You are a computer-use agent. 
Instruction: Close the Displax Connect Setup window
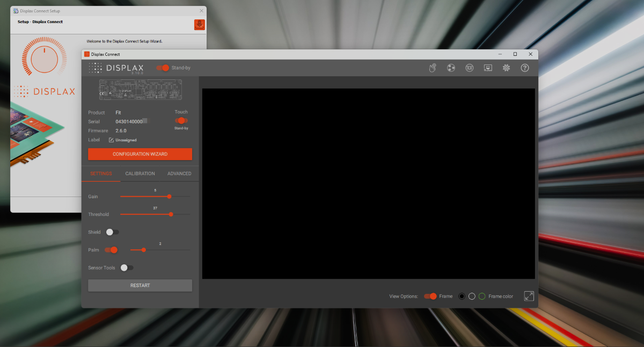(x=201, y=11)
